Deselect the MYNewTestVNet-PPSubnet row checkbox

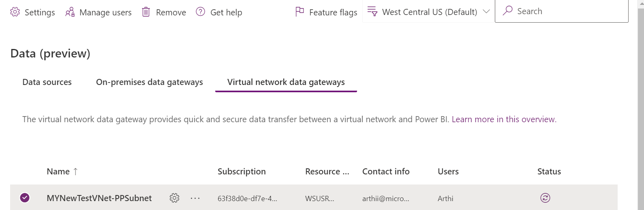click(25, 198)
